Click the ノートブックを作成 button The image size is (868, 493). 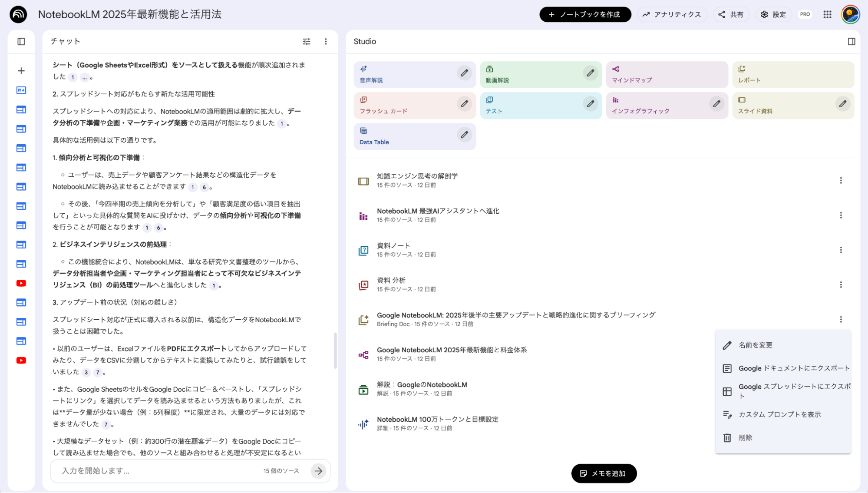pyautogui.click(x=585, y=14)
